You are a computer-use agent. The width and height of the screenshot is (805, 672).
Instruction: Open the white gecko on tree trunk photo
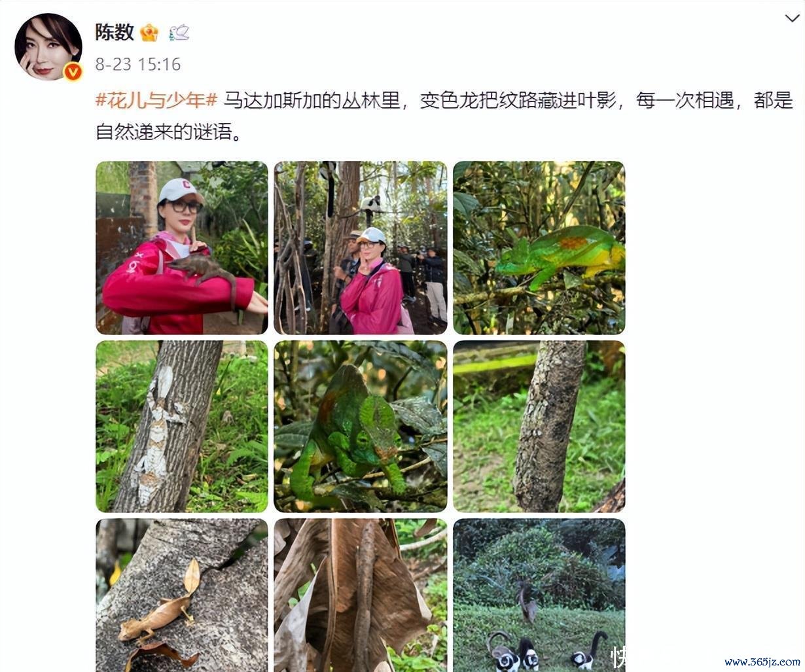(x=182, y=427)
